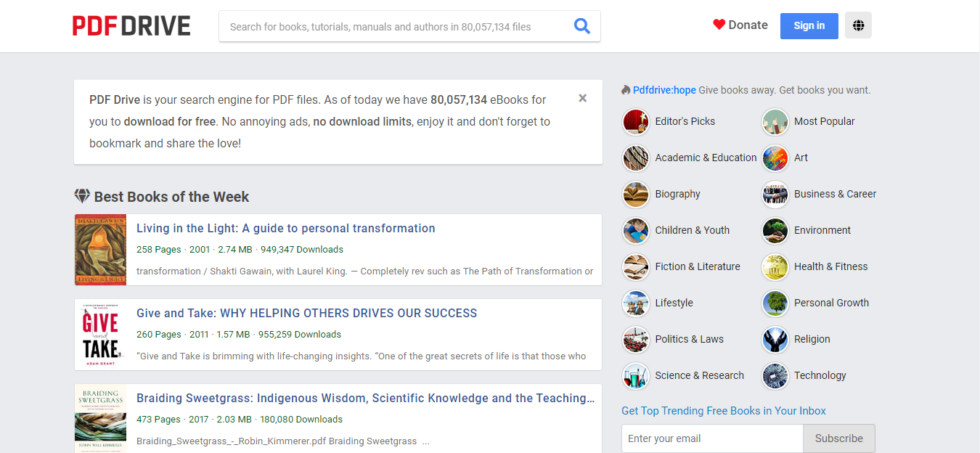Image resolution: width=980 pixels, height=453 pixels.
Task: Open the Health & Fitness text link
Action: (x=830, y=266)
